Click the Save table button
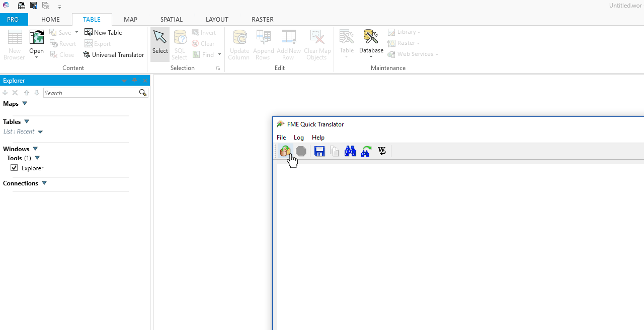 tap(60, 32)
